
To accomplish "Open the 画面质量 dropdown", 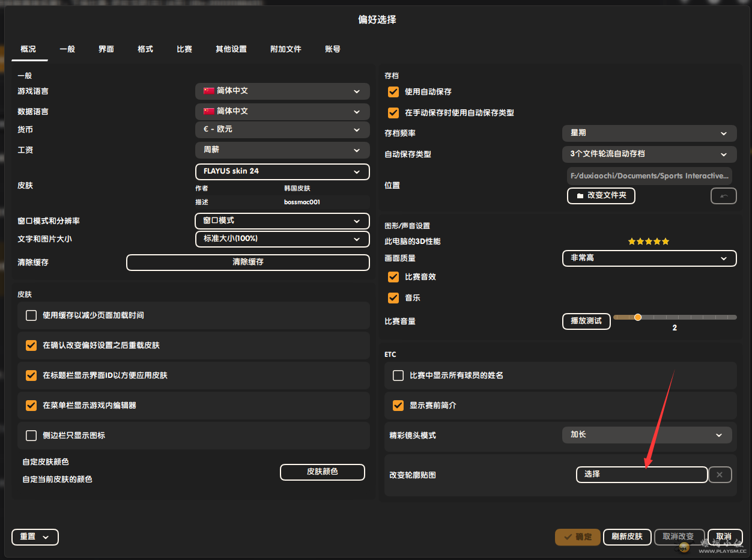I will point(649,258).
